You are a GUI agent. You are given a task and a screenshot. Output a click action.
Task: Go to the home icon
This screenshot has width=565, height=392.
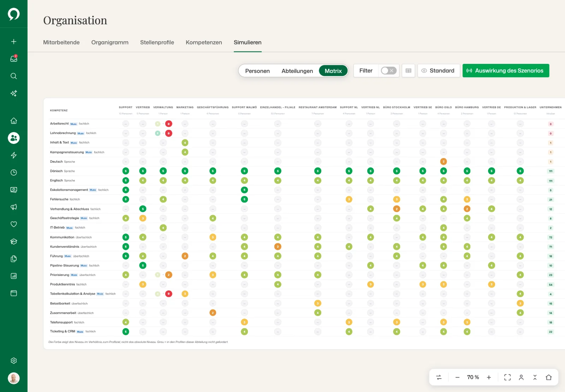14,121
